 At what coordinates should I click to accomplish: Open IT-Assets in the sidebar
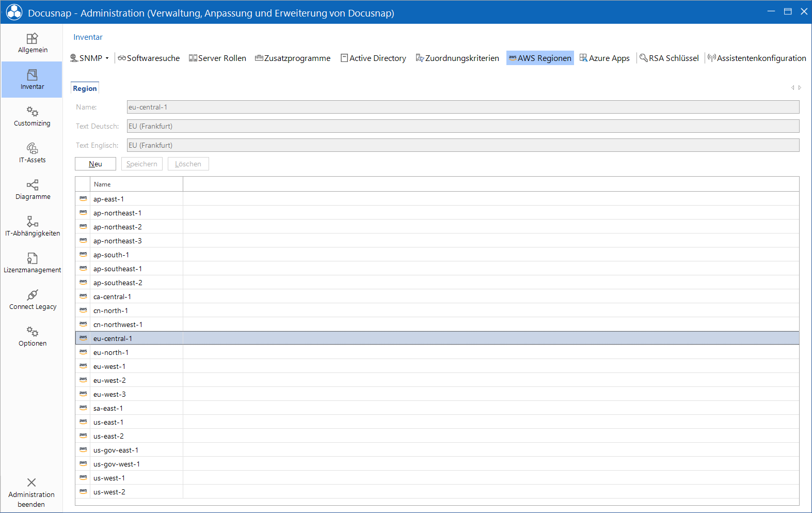[32, 153]
